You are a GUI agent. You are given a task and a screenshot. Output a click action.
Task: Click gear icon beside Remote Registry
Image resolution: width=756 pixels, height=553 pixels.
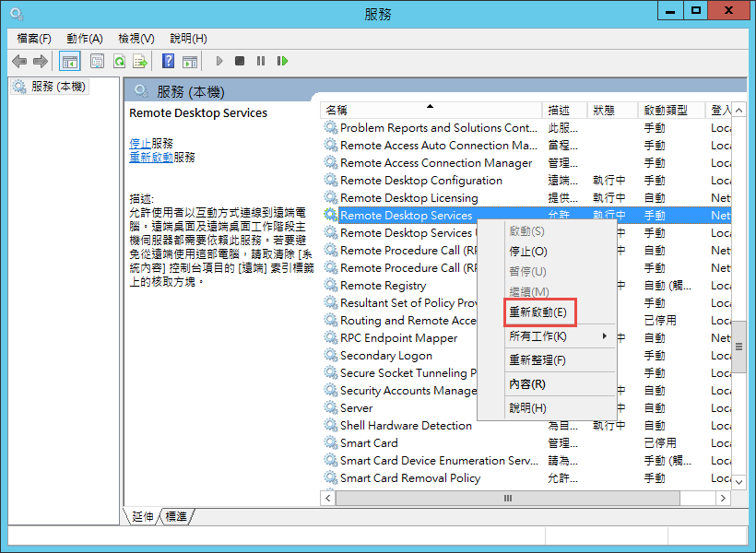click(x=331, y=285)
